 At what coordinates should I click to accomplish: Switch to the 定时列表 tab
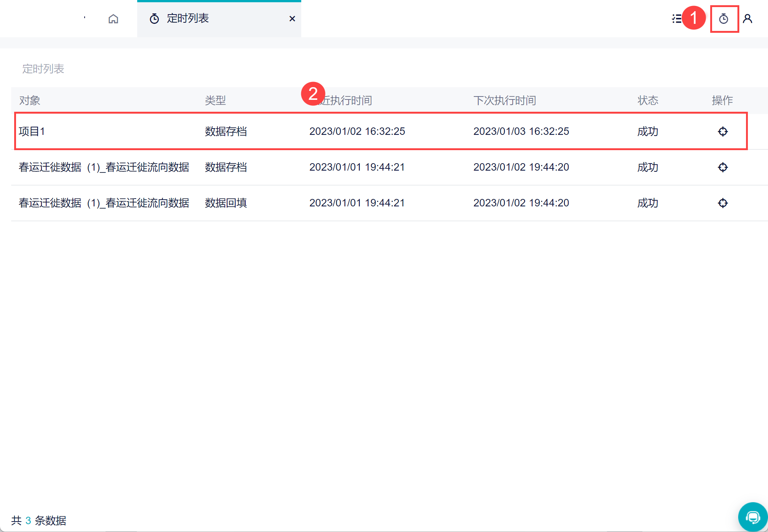188,19
